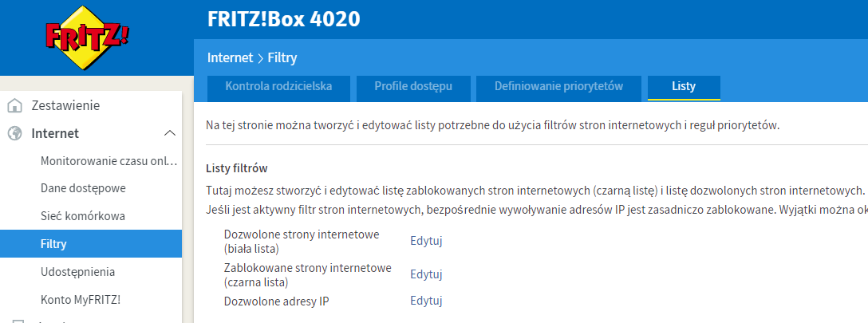
Task: Select the Listy tab
Action: coord(684,86)
